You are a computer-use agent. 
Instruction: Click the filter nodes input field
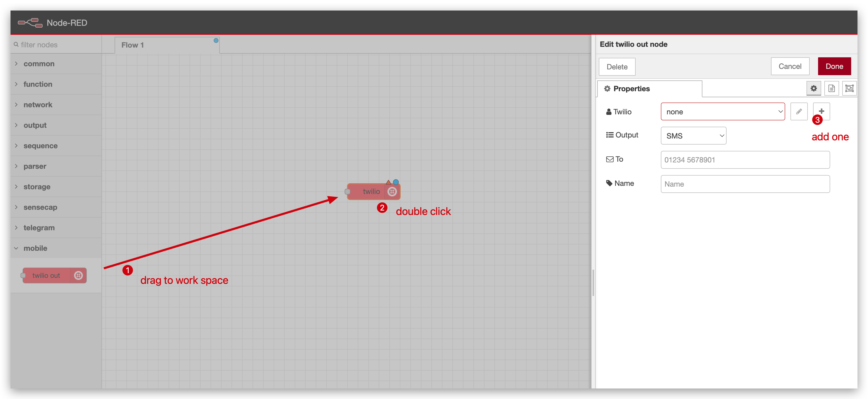56,45
